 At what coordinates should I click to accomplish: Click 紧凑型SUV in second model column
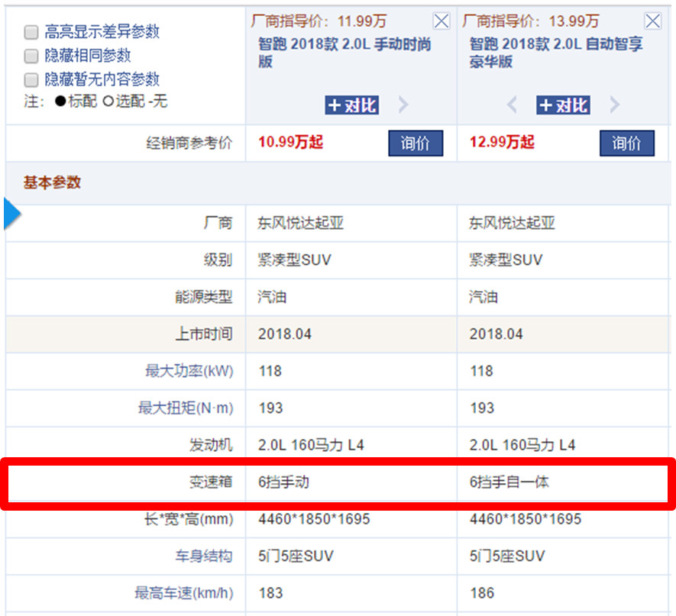(506, 260)
